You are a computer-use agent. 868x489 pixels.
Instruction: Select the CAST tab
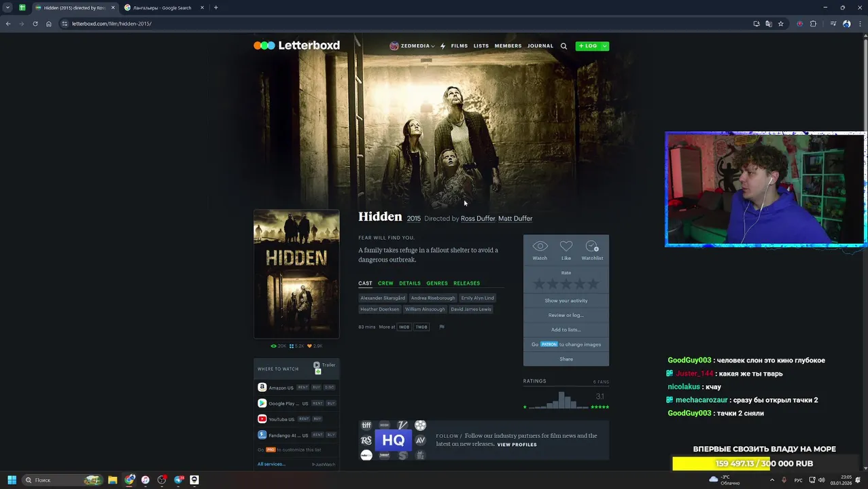click(365, 283)
